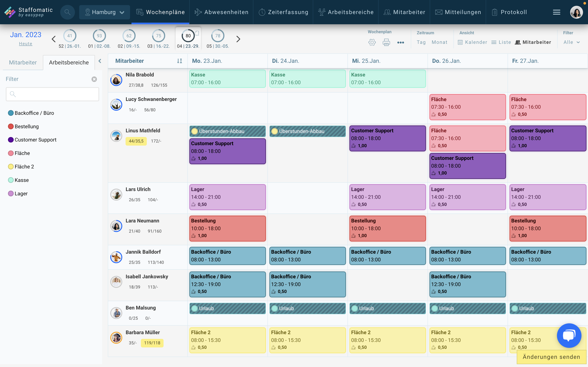
Task: Click the Hamburg location dropdown
Action: (104, 12)
